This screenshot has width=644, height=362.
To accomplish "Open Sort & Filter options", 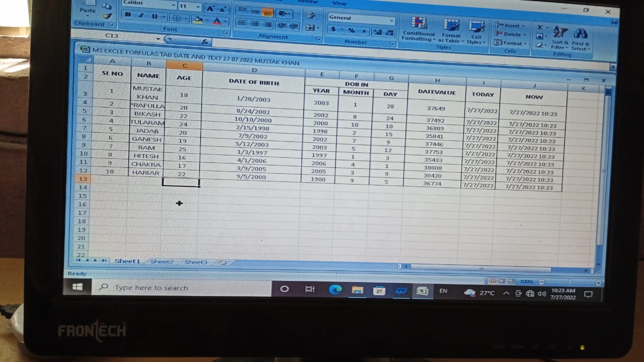I will coord(560,37).
